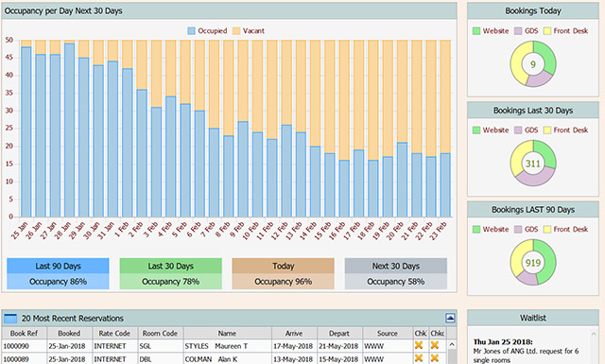Screen dimensions: 605x364
Task: Click the 23 Feb occupancy bar
Action: coord(445,185)
